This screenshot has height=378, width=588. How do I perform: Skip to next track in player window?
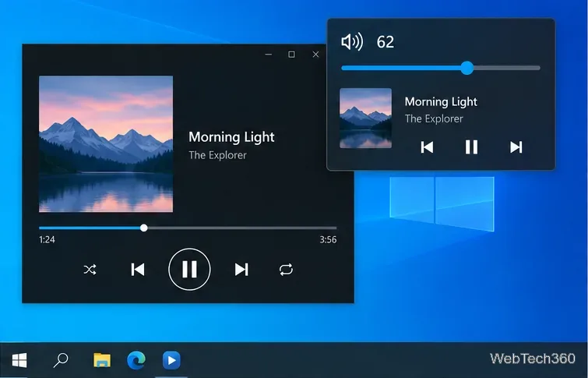tap(241, 270)
